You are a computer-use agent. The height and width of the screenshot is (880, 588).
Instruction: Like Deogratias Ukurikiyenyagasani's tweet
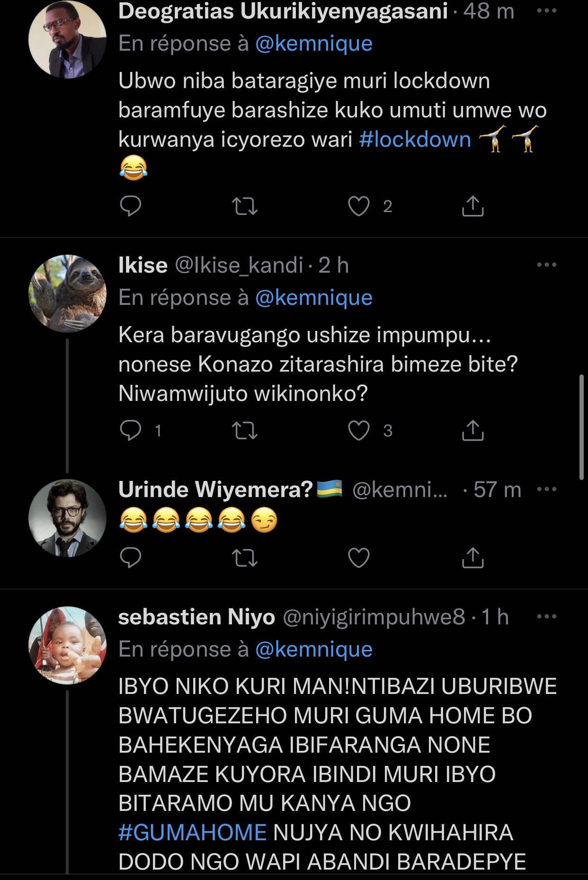pos(359,206)
